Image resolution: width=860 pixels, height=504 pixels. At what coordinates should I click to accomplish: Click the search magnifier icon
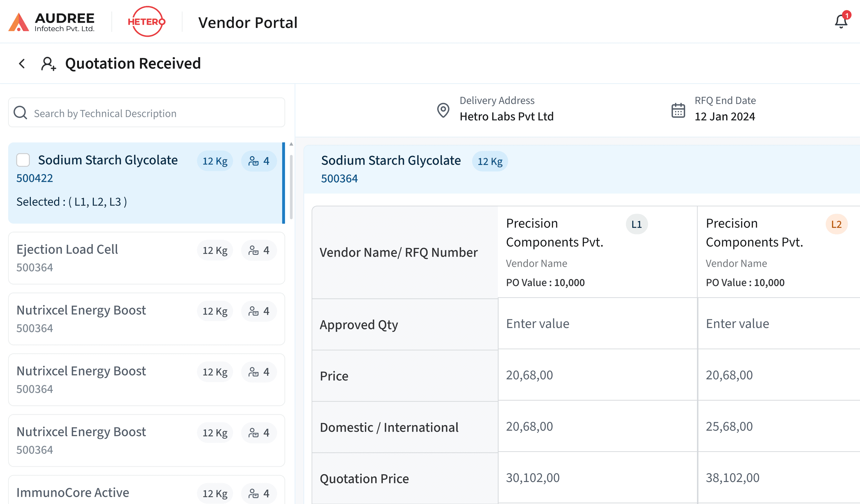click(x=20, y=112)
